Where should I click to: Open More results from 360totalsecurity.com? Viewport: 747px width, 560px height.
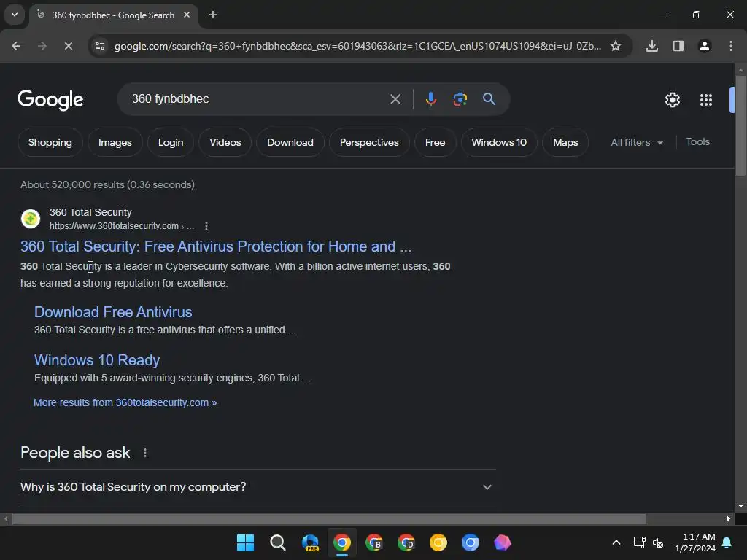pyautogui.click(x=125, y=402)
